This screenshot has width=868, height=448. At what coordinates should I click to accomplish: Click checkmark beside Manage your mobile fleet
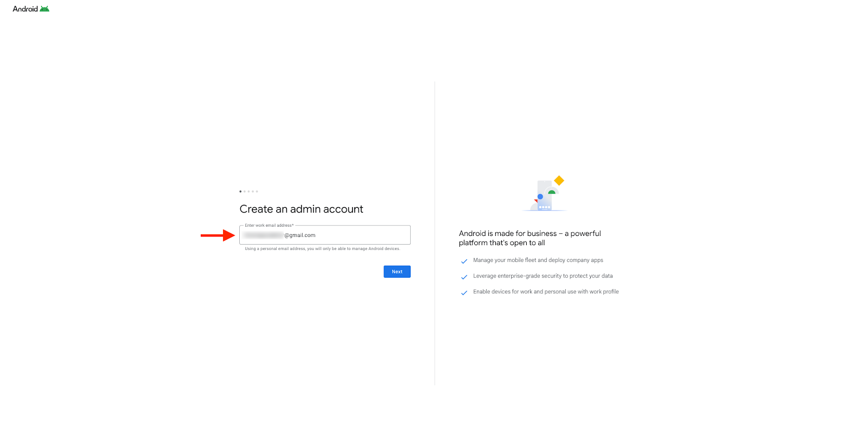click(464, 261)
